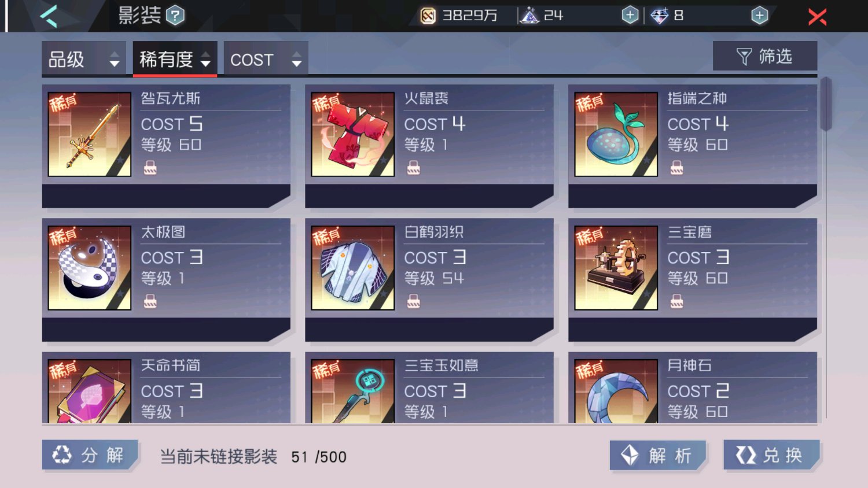868x488 pixels.
Task: Tap the diamond currency icon
Action: (x=659, y=16)
